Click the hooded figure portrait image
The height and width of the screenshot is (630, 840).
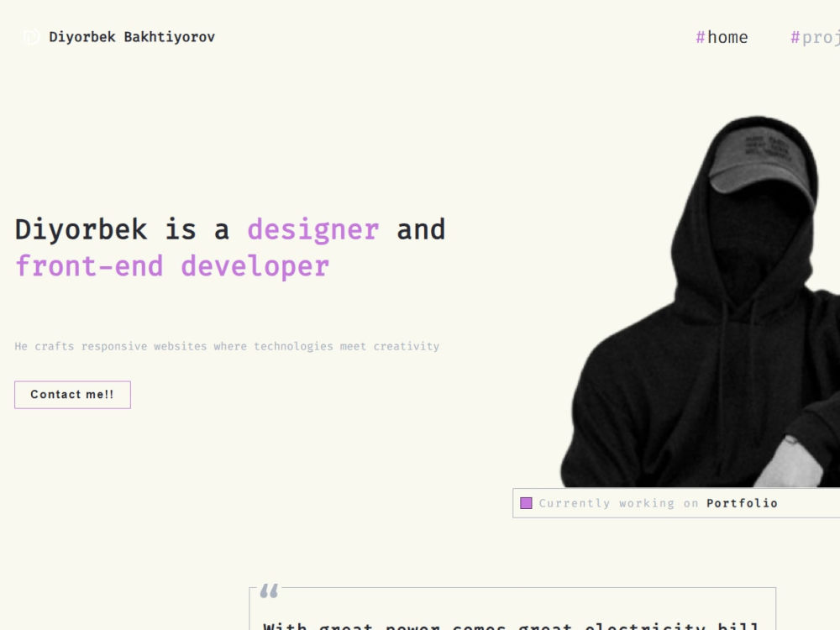(x=700, y=301)
